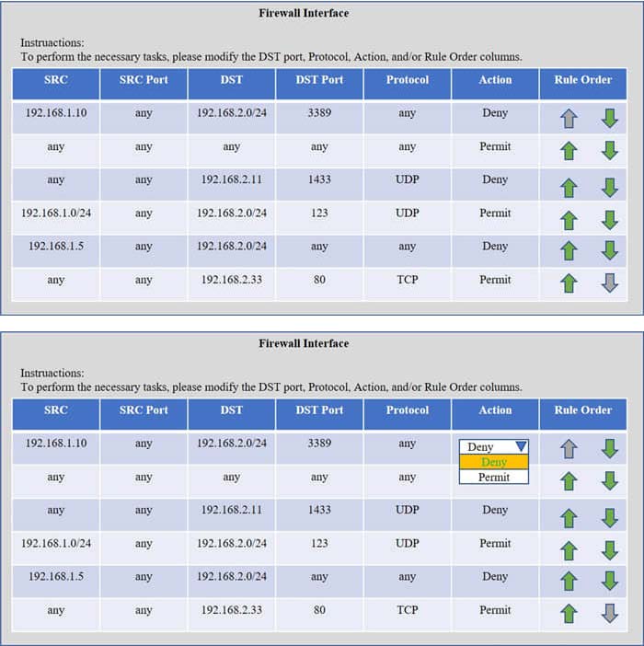Move upper table's any-to-any Permit rule up
The width and height of the screenshot is (644, 646).
pos(569,151)
